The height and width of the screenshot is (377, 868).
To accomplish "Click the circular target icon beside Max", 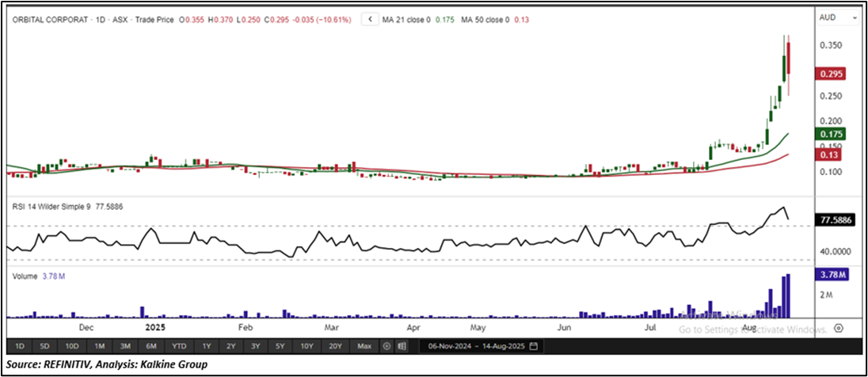I will [x=387, y=347].
